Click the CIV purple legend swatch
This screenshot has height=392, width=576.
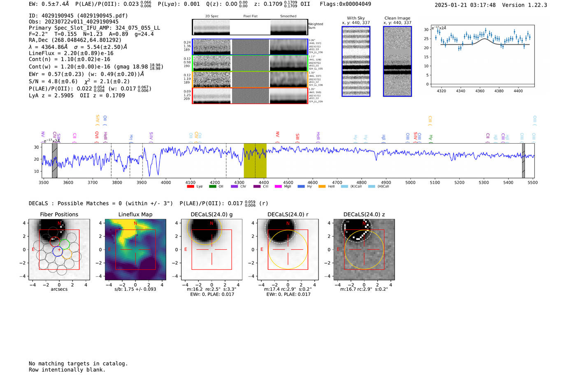click(235, 186)
